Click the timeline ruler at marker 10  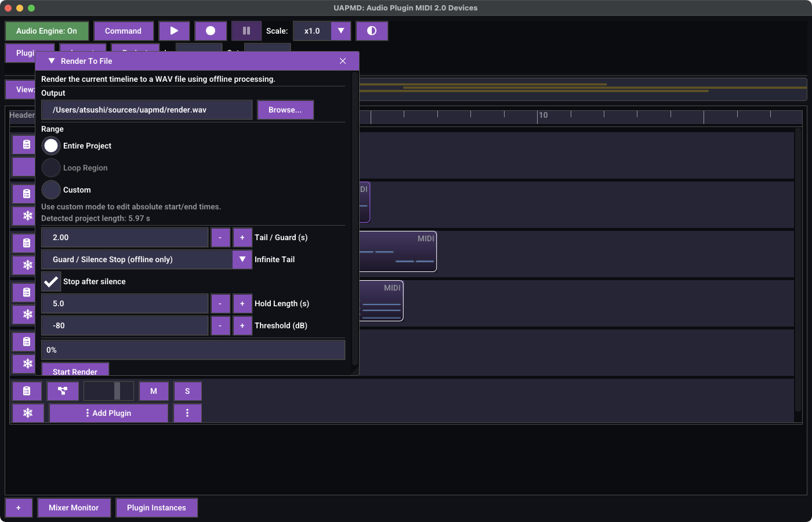pos(543,115)
